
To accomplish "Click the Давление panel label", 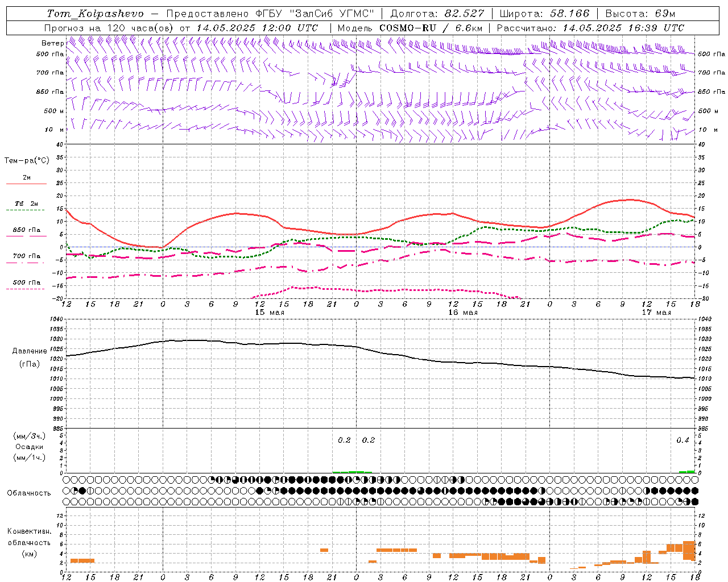I will (x=30, y=351).
